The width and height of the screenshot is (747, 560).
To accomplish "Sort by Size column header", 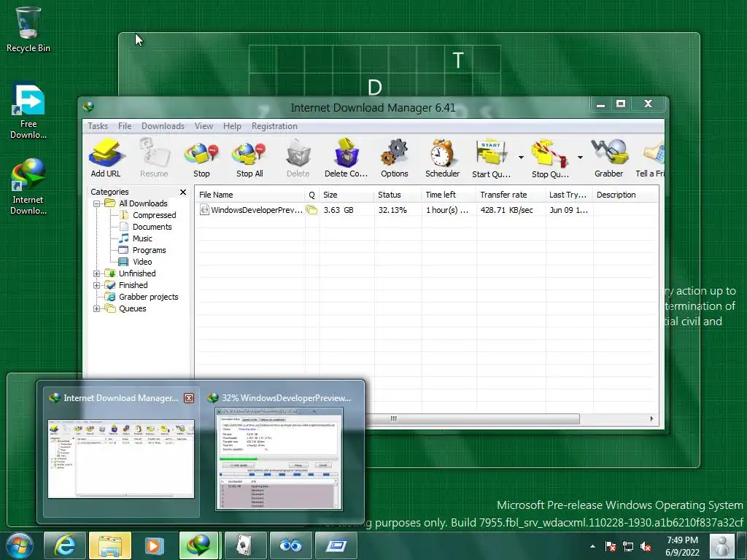I will [347, 195].
